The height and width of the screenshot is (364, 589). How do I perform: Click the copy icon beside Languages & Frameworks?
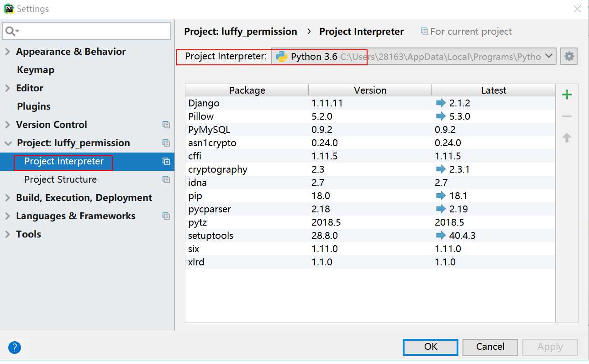click(x=166, y=216)
